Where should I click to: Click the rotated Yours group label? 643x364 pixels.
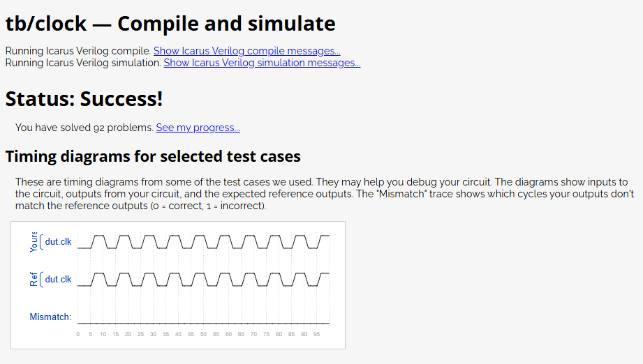point(34,241)
